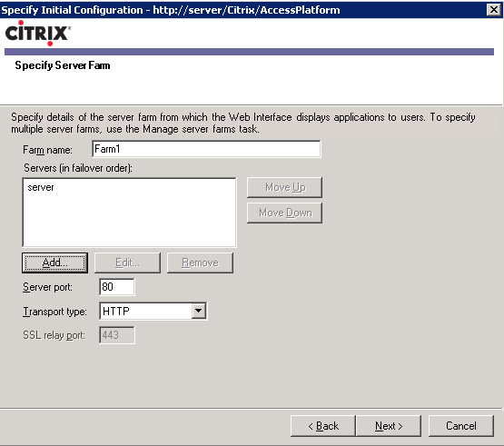
Task: Click the Edit... button
Action: pos(127,263)
